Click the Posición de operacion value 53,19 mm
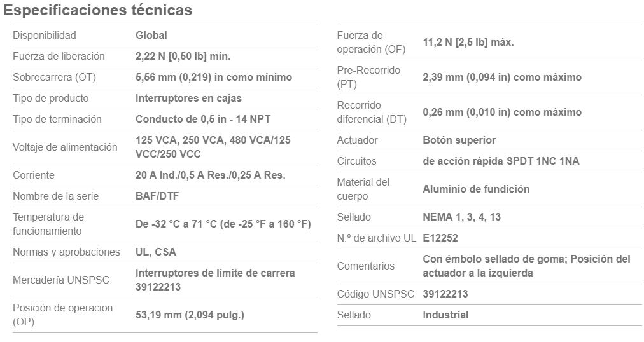Screen dimensions: 644x342 pyautogui.click(x=190, y=315)
